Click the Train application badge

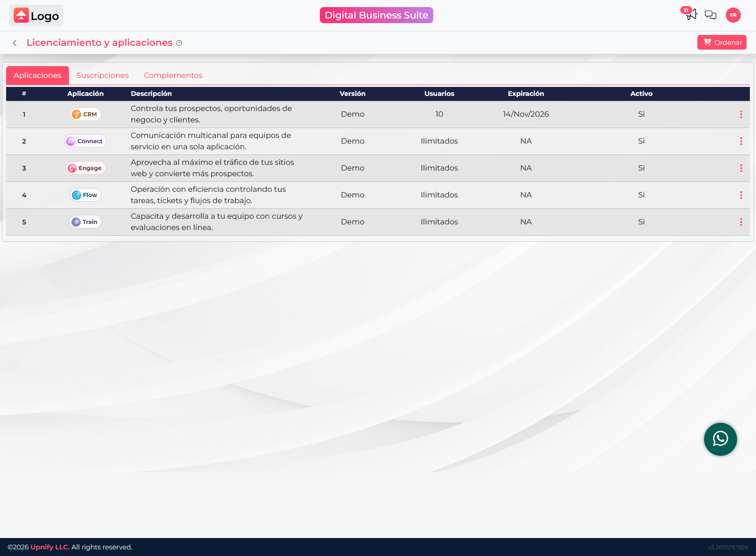[x=86, y=222]
